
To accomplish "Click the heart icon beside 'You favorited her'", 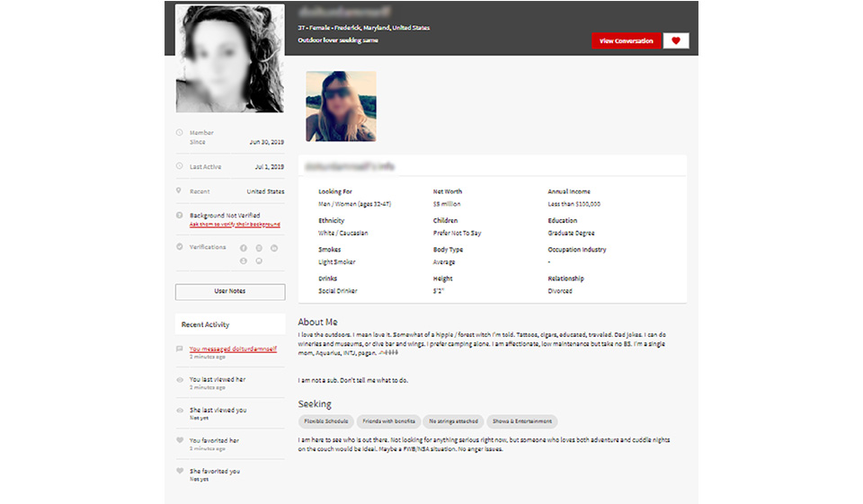I will click(x=180, y=441).
